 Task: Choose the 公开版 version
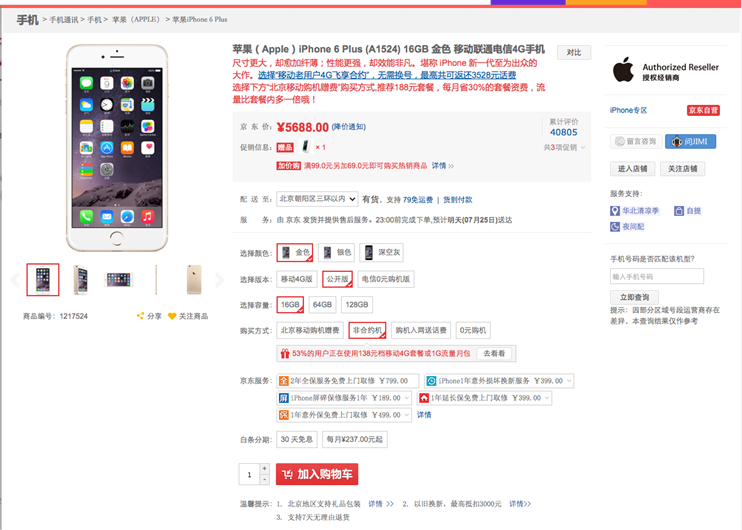click(x=337, y=279)
